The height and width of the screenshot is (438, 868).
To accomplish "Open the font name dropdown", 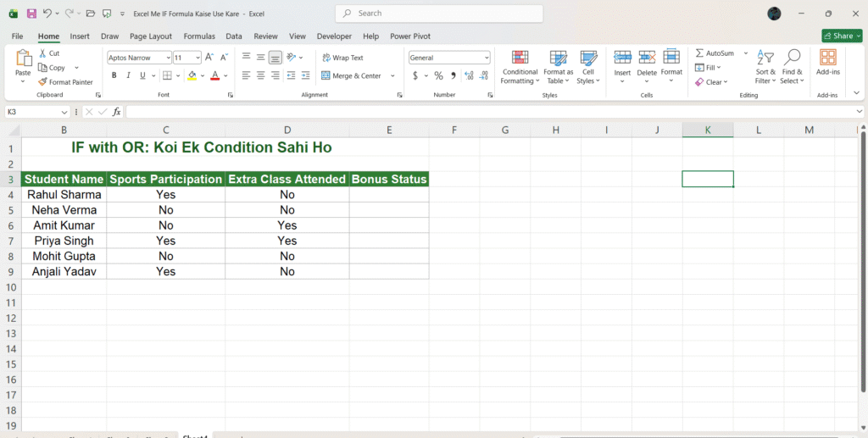I will 169,58.
